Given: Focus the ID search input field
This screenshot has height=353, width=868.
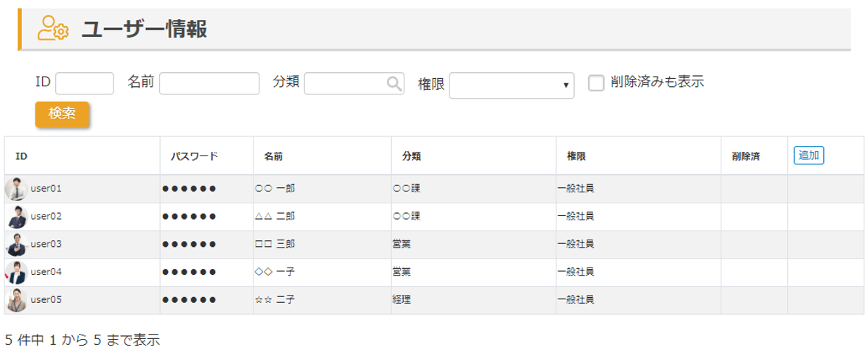Looking at the screenshot, I should [85, 83].
